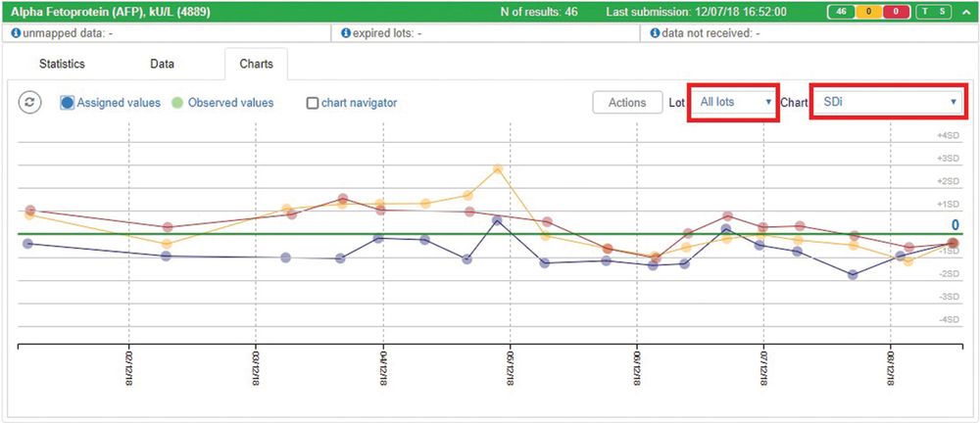Click the unmapped data info icon
Image resolution: width=980 pixels, height=423 pixels.
coord(15,33)
